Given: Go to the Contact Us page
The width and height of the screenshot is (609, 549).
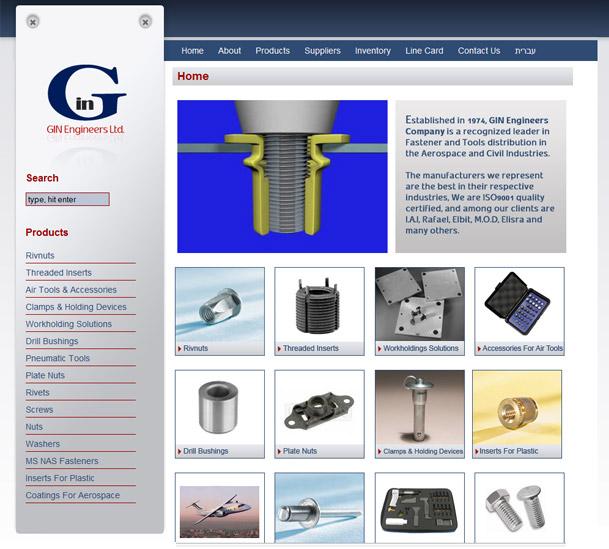Looking at the screenshot, I should tap(479, 51).
